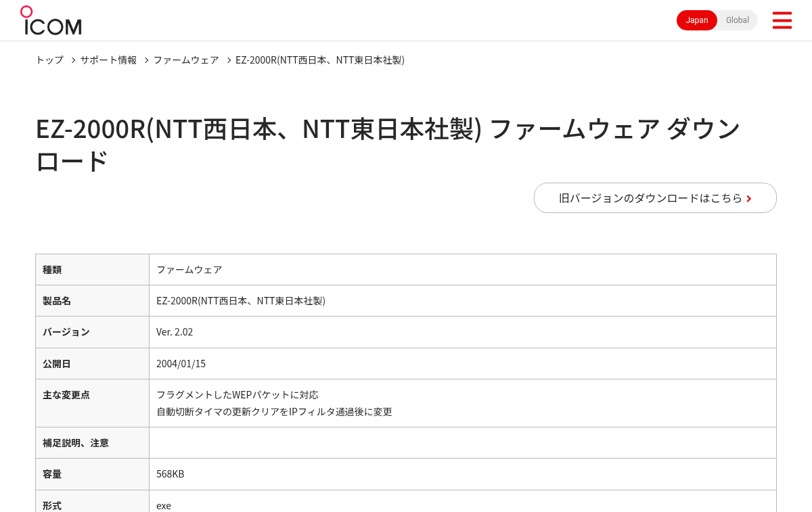Click the 容量 header cell
The width and height of the screenshot is (812, 512).
click(x=92, y=474)
